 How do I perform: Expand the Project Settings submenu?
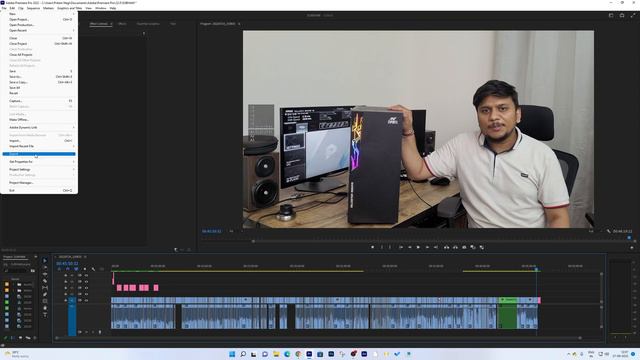point(39,169)
